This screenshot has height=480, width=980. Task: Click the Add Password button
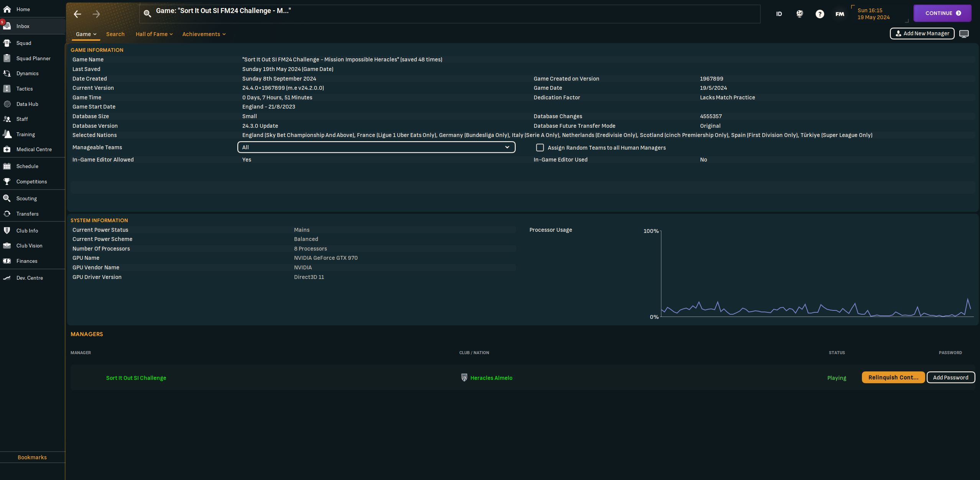951,378
